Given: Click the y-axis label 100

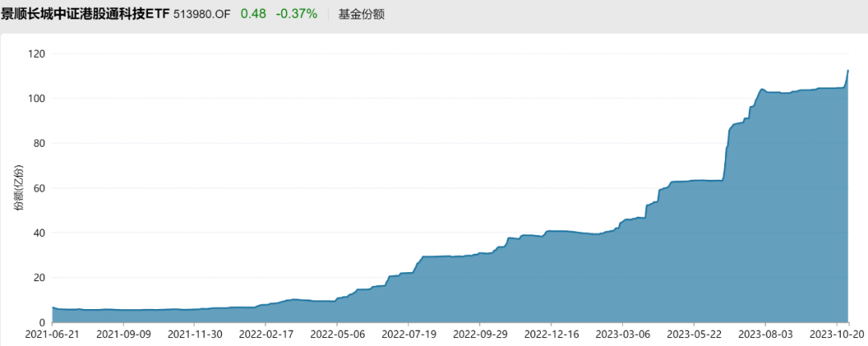Looking at the screenshot, I should [x=36, y=99].
